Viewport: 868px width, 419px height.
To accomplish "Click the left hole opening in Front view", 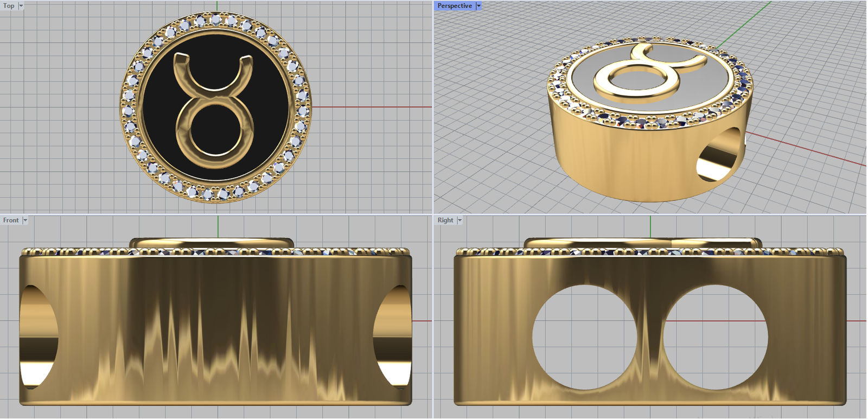I will point(38,337).
